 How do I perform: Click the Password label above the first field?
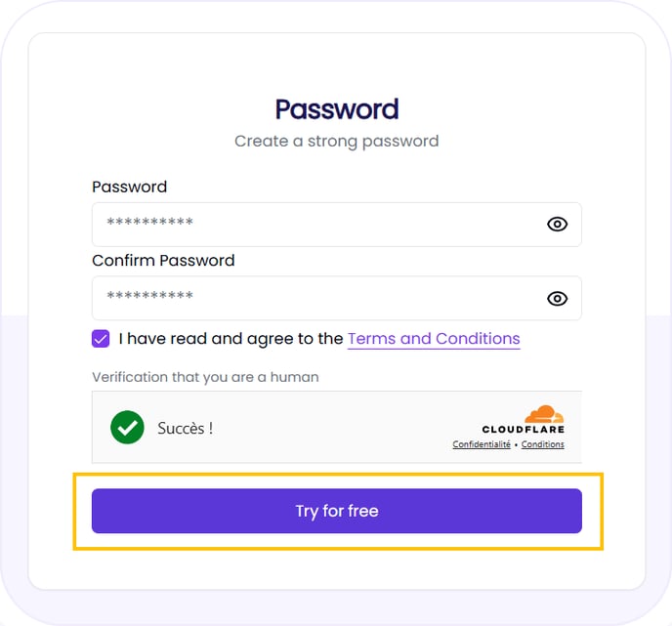tap(129, 187)
